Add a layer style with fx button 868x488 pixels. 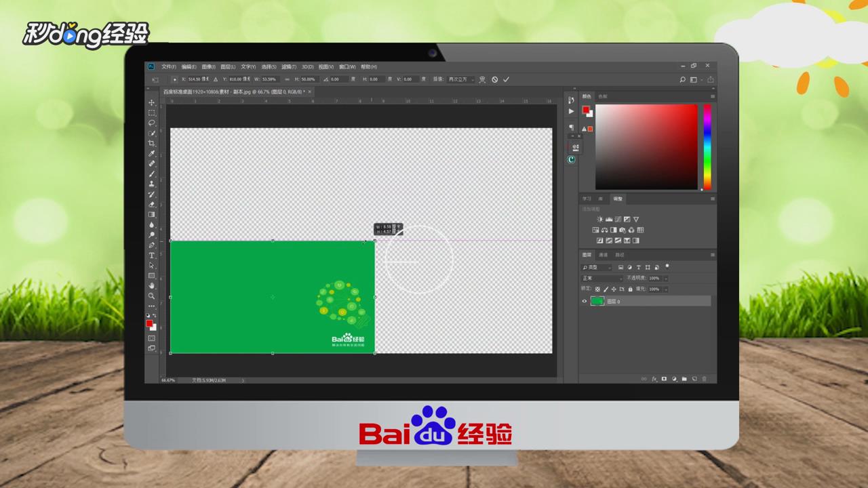click(x=654, y=379)
